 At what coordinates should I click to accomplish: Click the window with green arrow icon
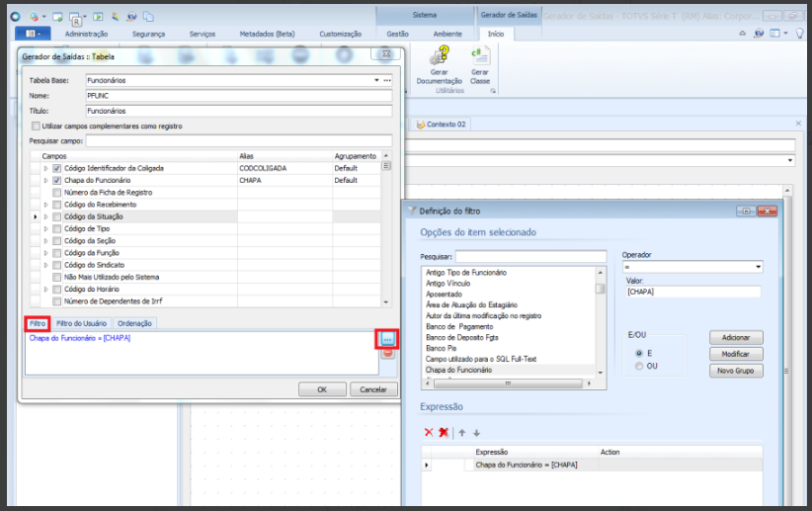[98, 17]
